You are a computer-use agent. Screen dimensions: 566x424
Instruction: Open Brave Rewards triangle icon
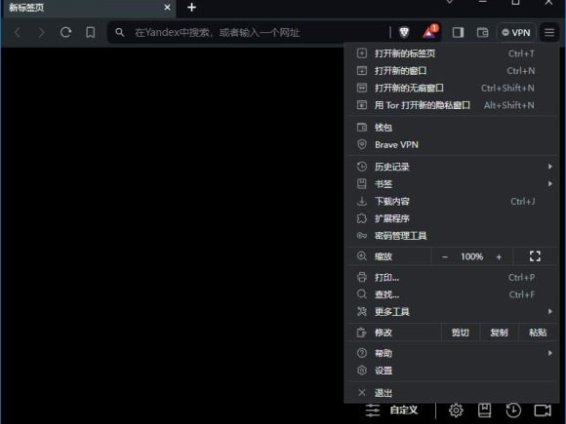[x=430, y=32]
